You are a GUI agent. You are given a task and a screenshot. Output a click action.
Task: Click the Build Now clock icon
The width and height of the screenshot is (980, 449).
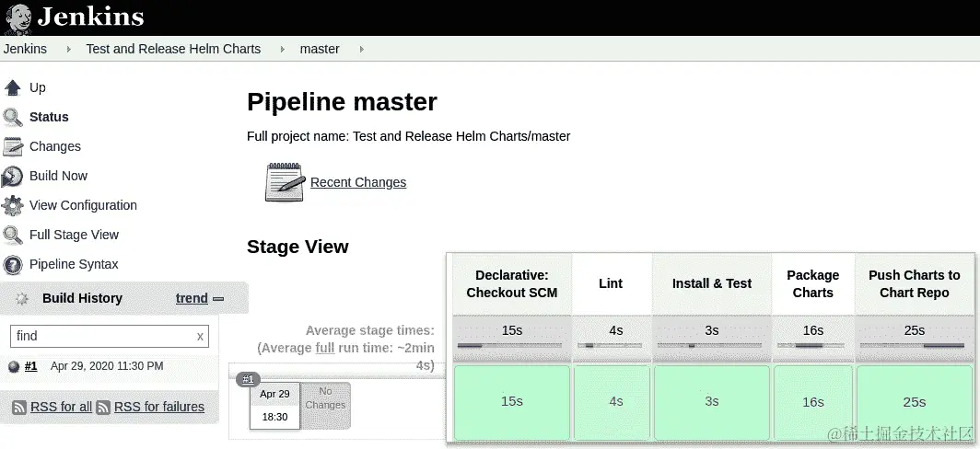coord(13,176)
